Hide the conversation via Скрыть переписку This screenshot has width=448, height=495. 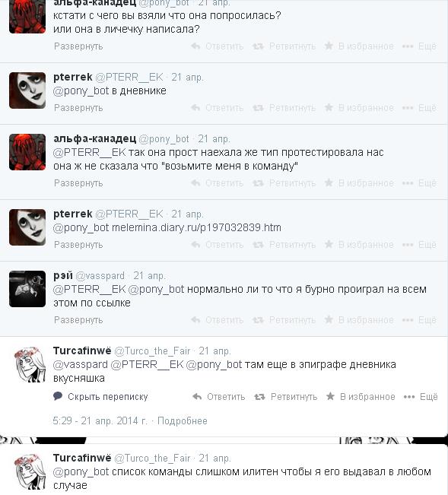pos(100,396)
